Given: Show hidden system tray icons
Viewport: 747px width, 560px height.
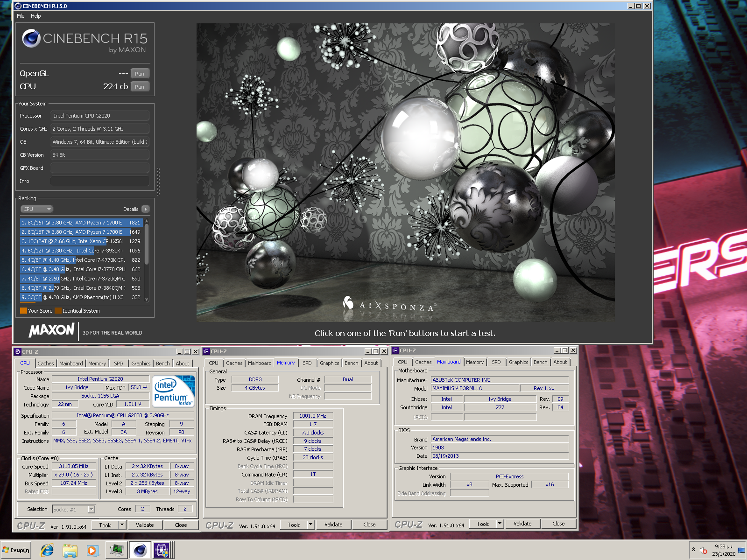Looking at the screenshot, I should click(693, 550).
